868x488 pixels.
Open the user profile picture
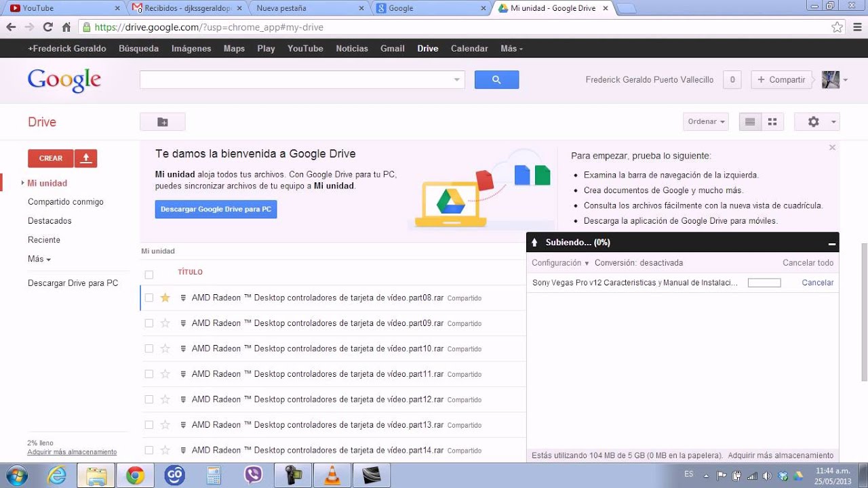tap(831, 80)
